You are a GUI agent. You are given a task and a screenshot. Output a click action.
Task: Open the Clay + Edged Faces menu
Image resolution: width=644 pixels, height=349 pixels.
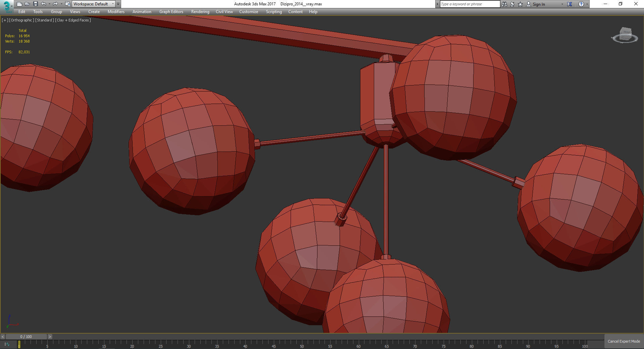click(x=73, y=20)
